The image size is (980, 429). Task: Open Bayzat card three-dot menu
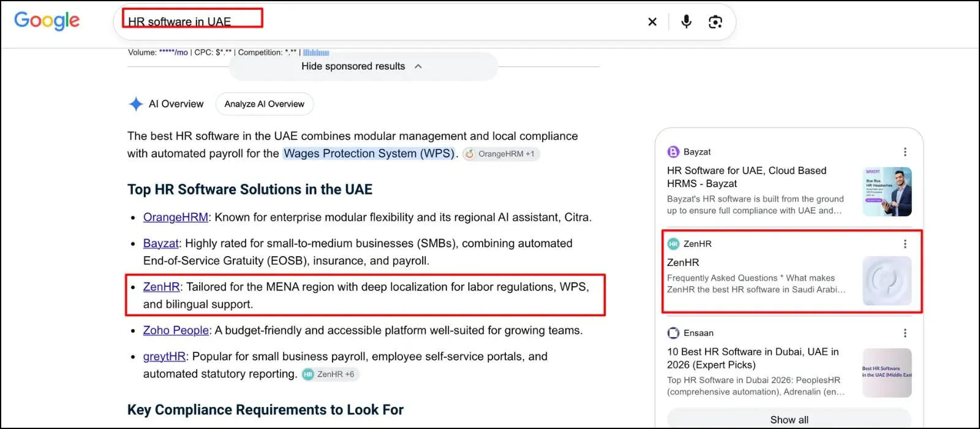pyautogui.click(x=905, y=152)
